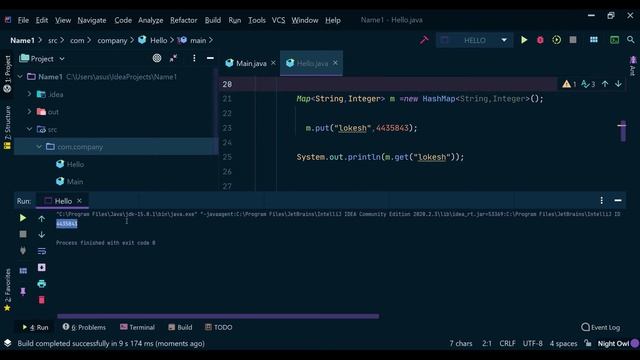
Task: Click the stop square in top toolbar
Action: (573, 40)
